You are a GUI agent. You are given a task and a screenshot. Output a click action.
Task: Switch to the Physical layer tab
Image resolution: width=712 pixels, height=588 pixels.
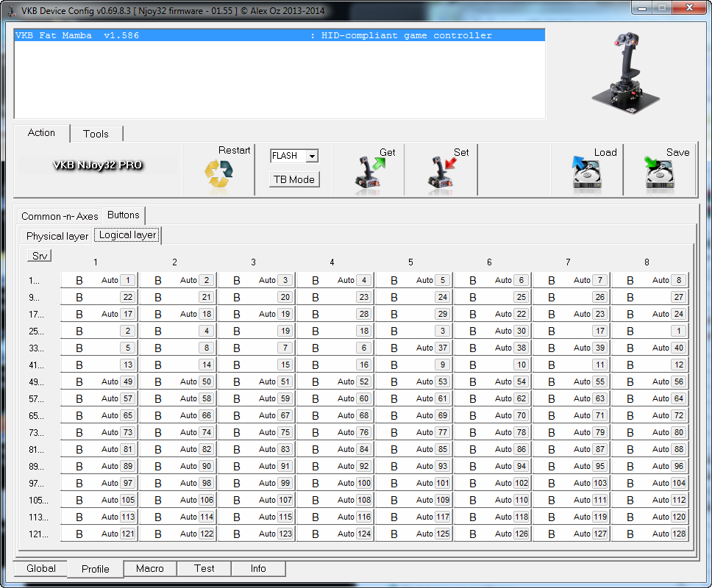(x=57, y=237)
